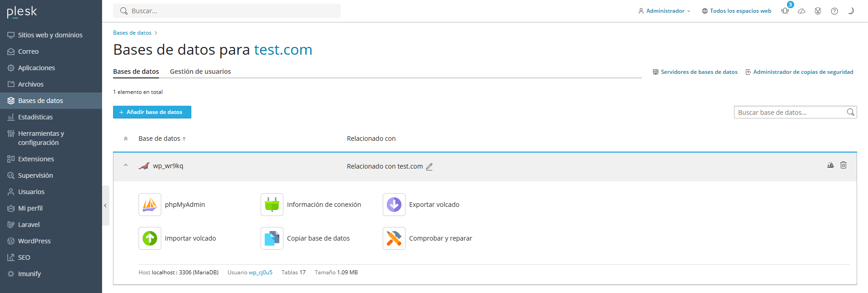
Task: Open notifications bell in top bar
Action: tap(785, 11)
